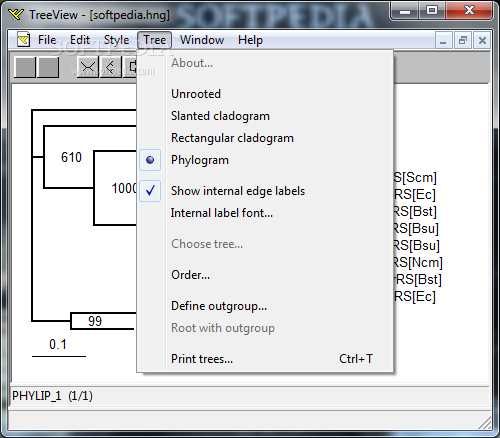Click the RS[Ncm] leaf label
Viewport: 500px width, 438px height.
(418, 263)
